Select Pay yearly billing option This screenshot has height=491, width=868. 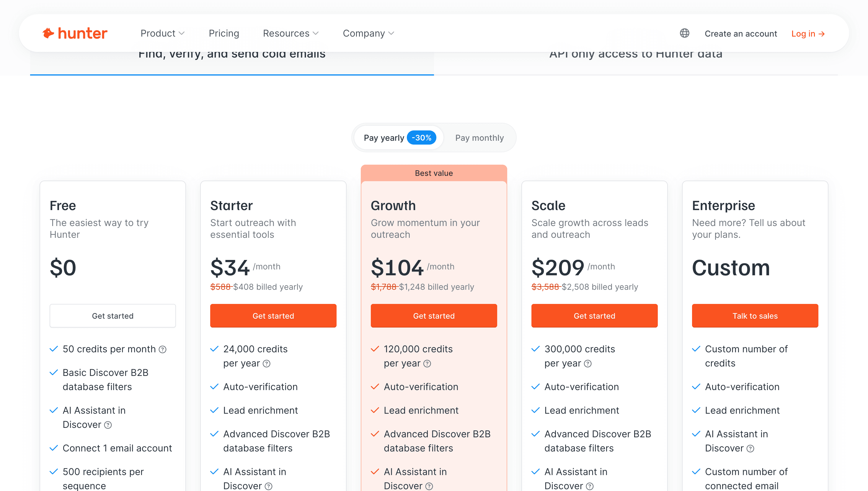(x=384, y=138)
